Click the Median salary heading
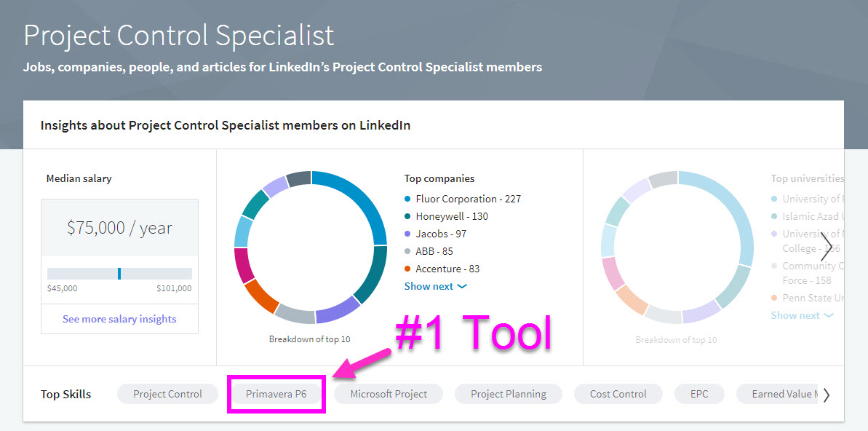Viewport: 868px width, 431px height. [79, 178]
